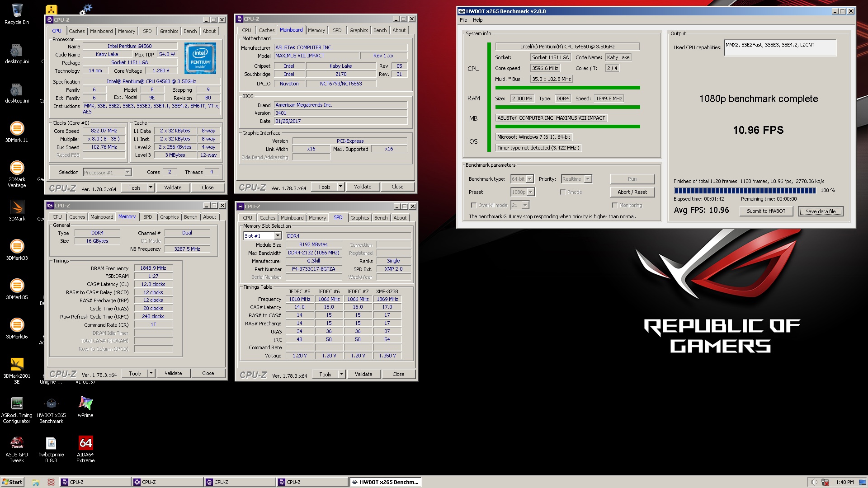Viewport: 868px width, 488px height.
Task: Expand Tools arrow in Mainboard tab window
Action: click(x=341, y=187)
